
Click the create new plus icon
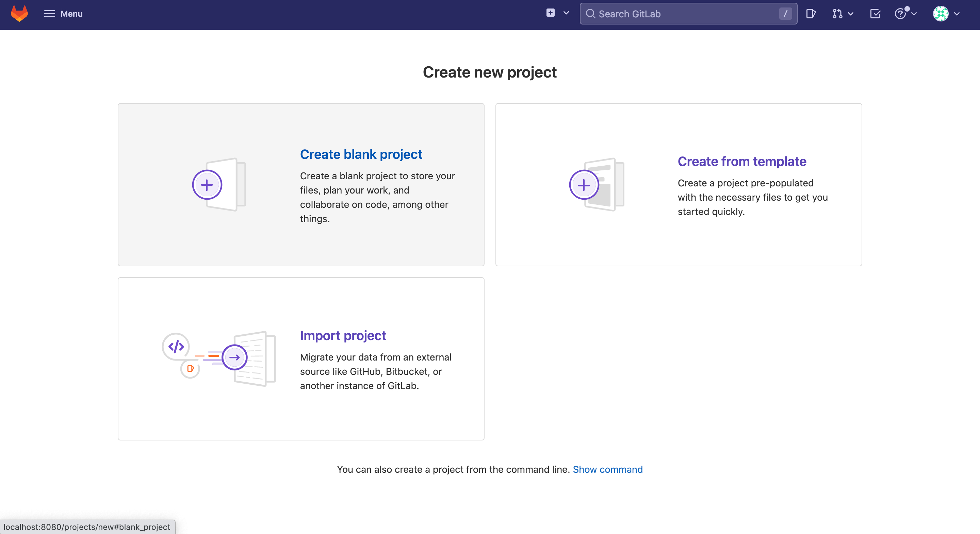pyautogui.click(x=550, y=13)
